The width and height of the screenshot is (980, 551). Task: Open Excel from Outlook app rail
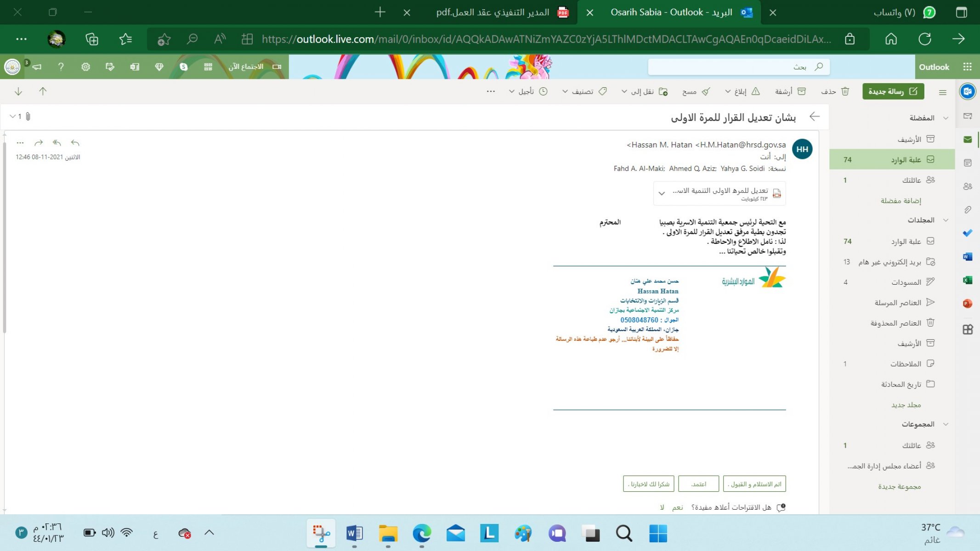pos(968,280)
